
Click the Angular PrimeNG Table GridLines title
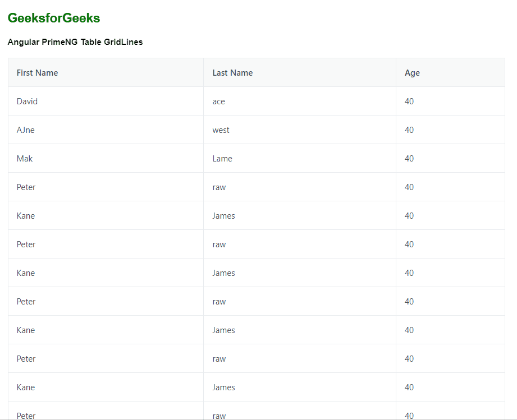click(x=75, y=41)
